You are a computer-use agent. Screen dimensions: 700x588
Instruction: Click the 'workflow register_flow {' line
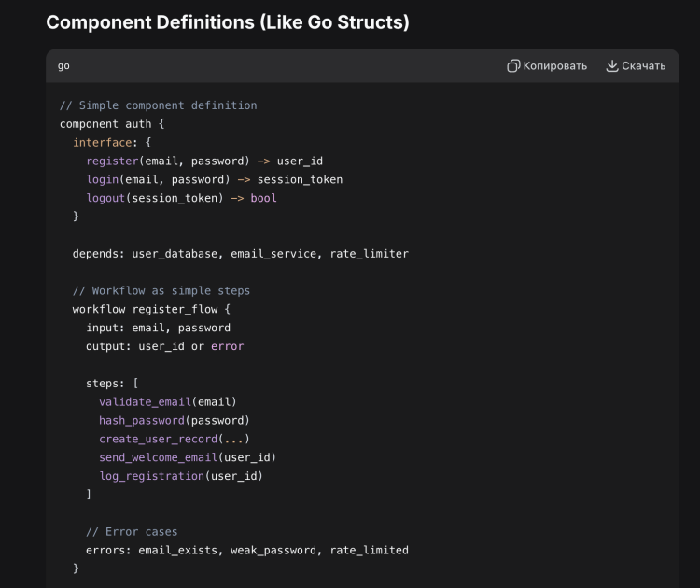(151, 309)
